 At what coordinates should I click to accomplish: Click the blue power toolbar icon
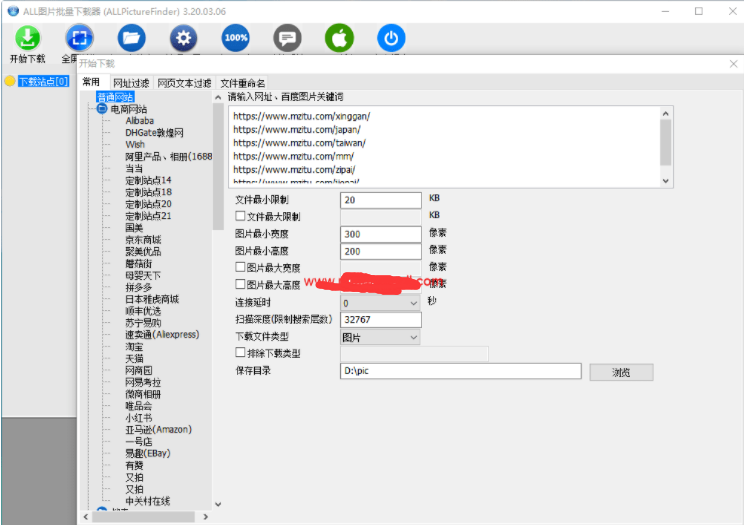(391, 38)
